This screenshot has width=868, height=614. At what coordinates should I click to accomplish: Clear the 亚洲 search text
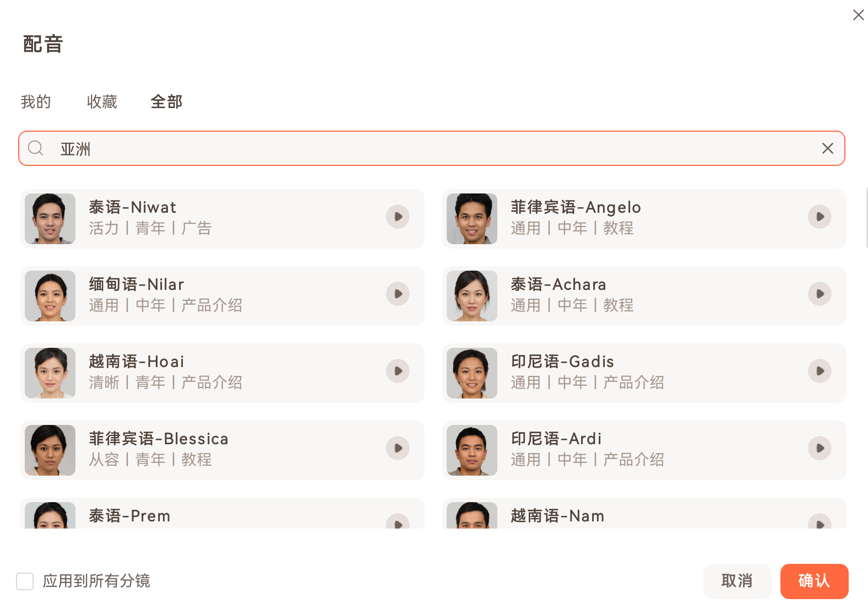click(827, 148)
